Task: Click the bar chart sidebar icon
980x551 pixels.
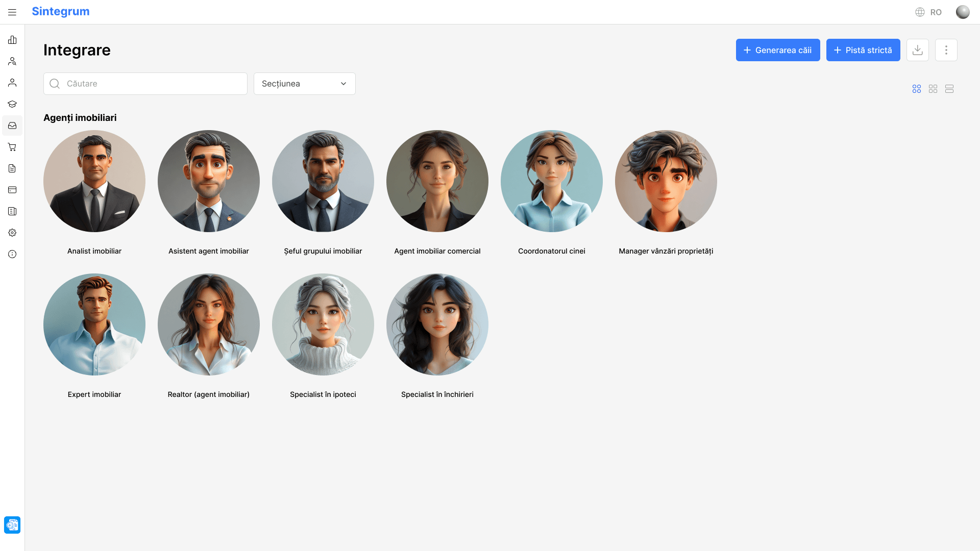Action: point(12,40)
